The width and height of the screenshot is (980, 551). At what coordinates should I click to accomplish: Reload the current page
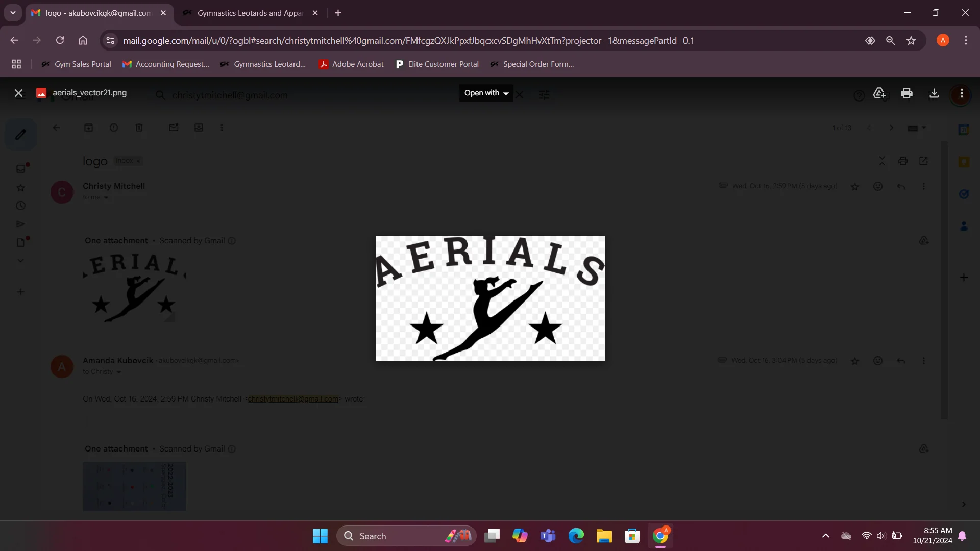(60, 40)
